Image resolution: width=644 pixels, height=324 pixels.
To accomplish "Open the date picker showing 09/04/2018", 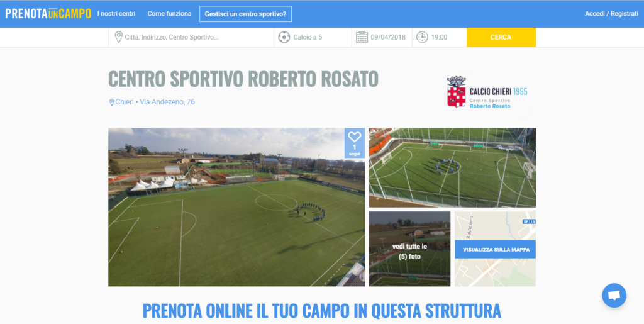I will point(387,37).
